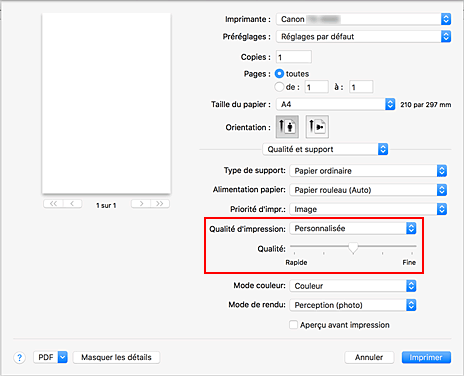
Task: Open the Préréglages dropdown
Action: [363, 36]
